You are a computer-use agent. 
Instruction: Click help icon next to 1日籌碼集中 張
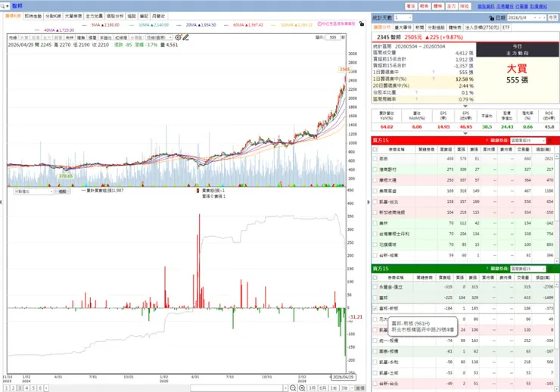coord(434,72)
